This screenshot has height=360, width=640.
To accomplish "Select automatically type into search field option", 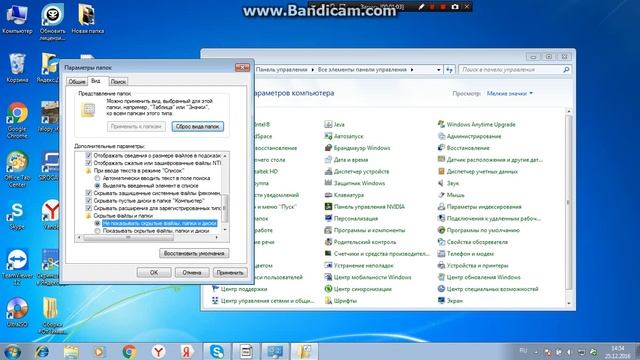I will click(x=97, y=178).
